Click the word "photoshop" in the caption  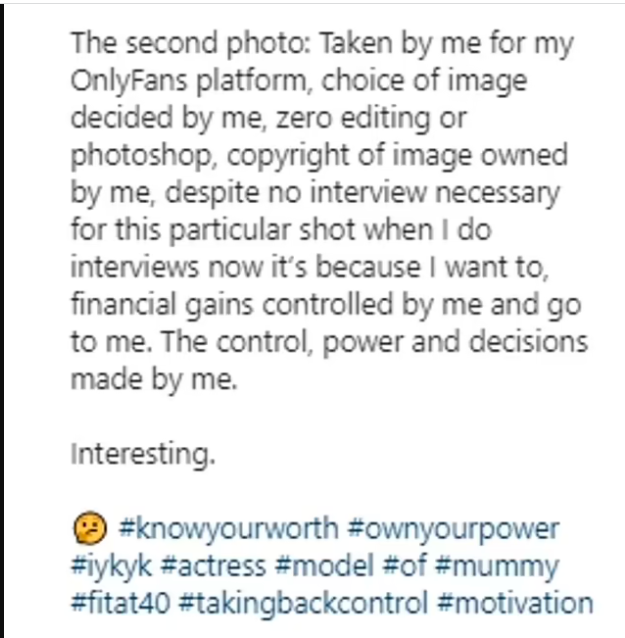tap(142, 157)
